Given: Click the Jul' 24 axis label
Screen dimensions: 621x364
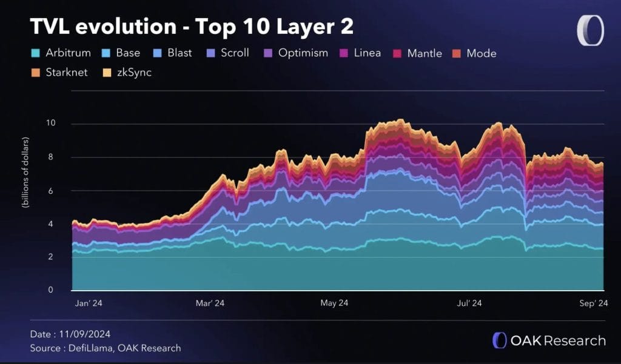Looking at the screenshot, I should (469, 303).
